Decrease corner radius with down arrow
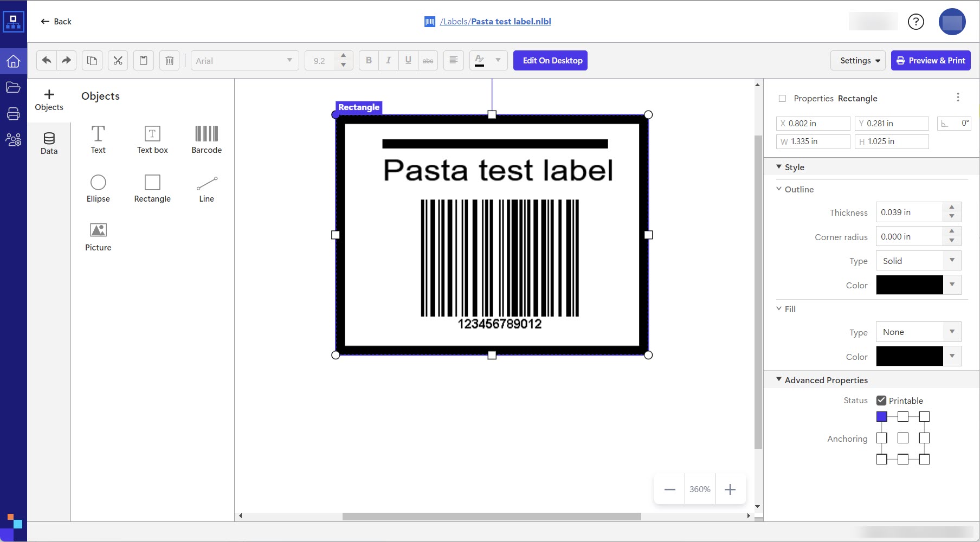The image size is (980, 542). click(x=952, y=241)
